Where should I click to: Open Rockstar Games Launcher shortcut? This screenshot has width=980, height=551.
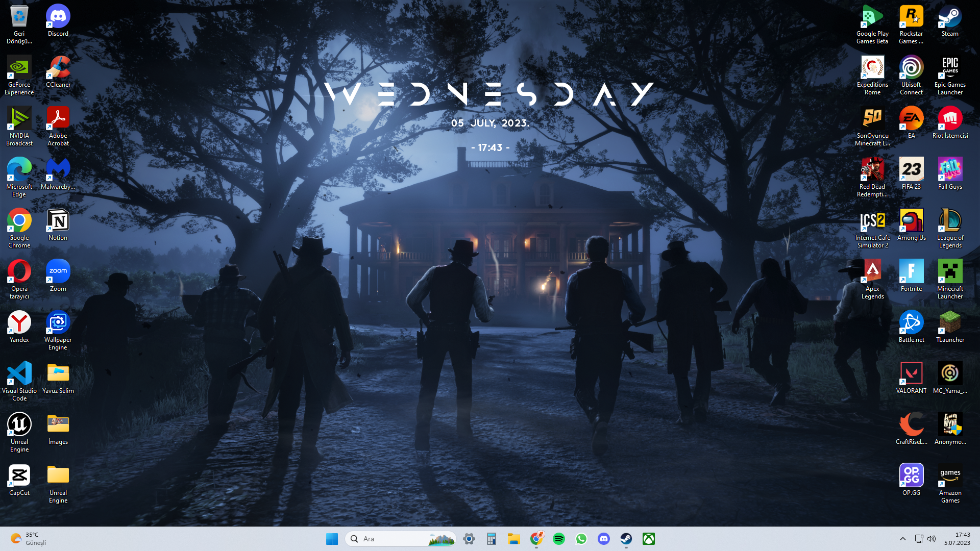[911, 24]
